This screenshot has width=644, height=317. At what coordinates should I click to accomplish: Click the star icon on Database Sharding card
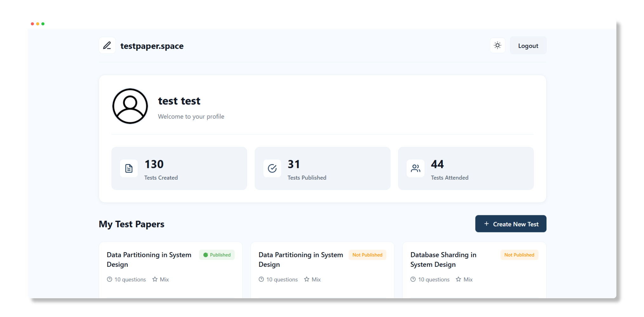458,279
